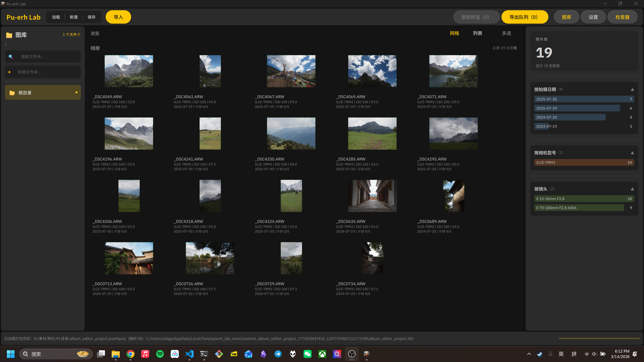Click the 根目录 folder icon
Image resolution: width=644 pixels, height=362 pixels.
(x=12, y=93)
